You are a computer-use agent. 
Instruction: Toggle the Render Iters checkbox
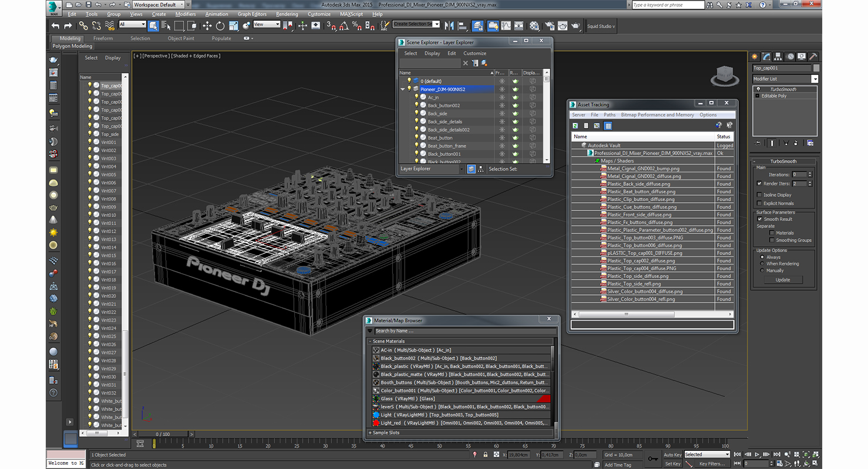(x=759, y=183)
